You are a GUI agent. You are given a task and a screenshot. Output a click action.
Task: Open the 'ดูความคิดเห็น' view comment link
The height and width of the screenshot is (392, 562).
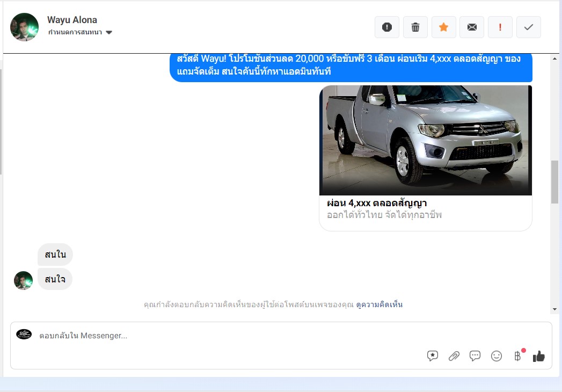point(379,304)
